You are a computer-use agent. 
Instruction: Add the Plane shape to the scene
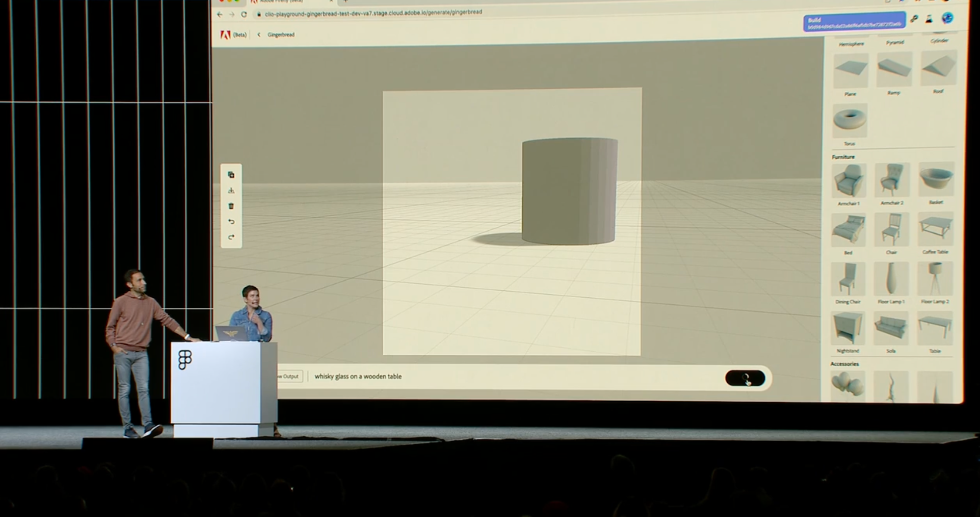click(851, 71)
